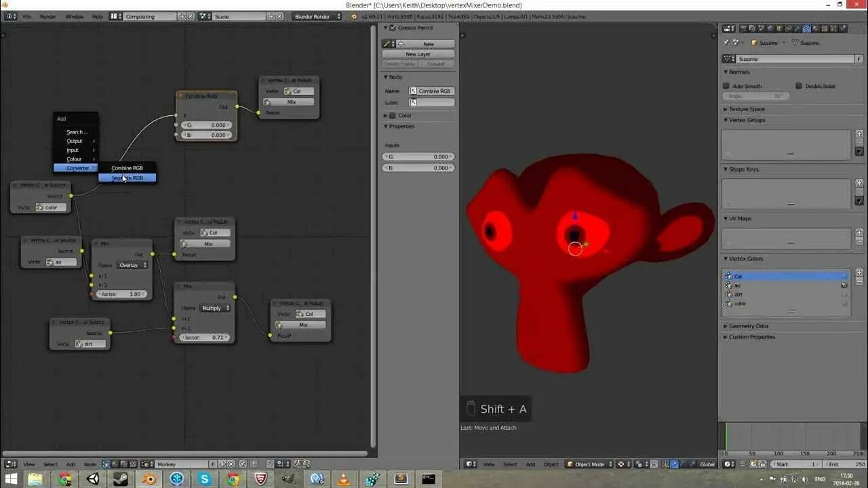Open Steam from the Windows taskbar
The width and height of the screenshot is (868, 488).
pyautogui.click(x=121, y=479)
